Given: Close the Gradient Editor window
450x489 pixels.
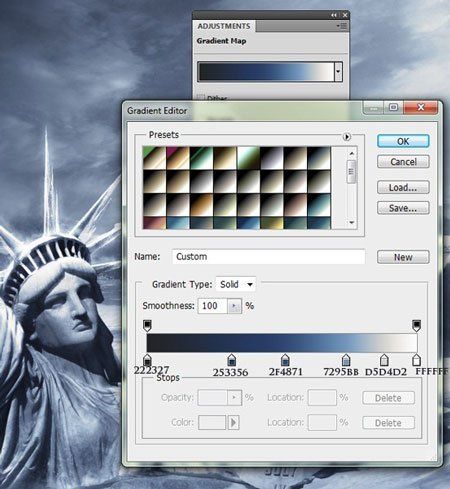Looking at the screenshot, I should (x=421, y=107).
